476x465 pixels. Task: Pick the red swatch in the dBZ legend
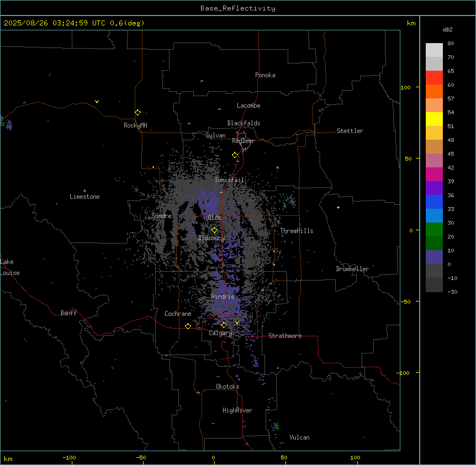[x=434, y=77]
